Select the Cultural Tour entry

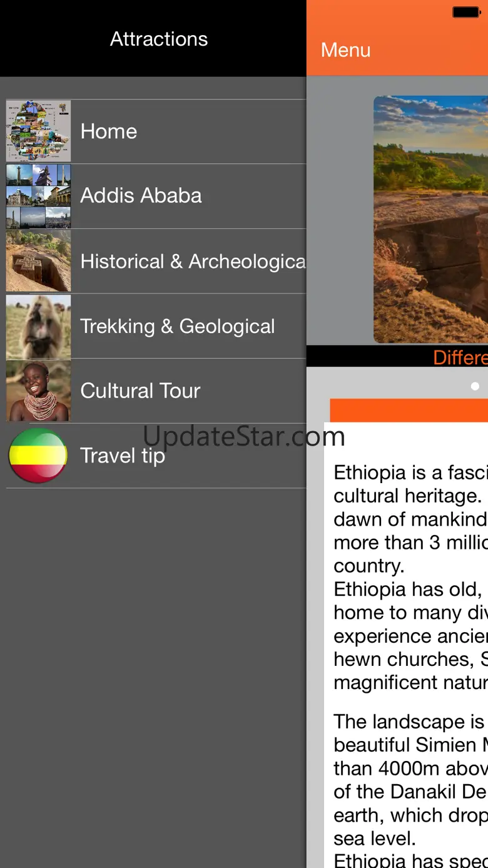tap(156, 391)
